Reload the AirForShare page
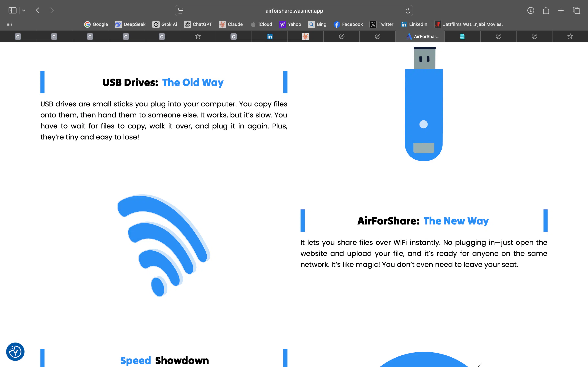Viewport: 588px width, 367px height. [x=407, y=10]
